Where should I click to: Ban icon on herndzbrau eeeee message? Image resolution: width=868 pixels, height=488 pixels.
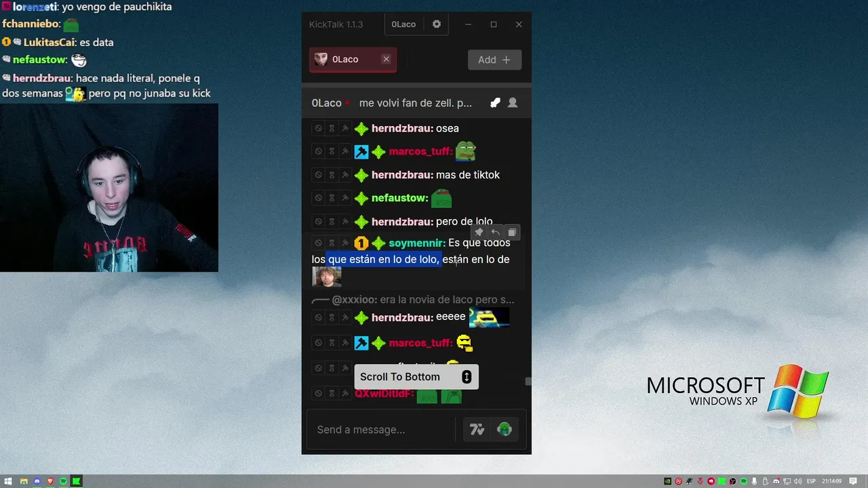318,317
